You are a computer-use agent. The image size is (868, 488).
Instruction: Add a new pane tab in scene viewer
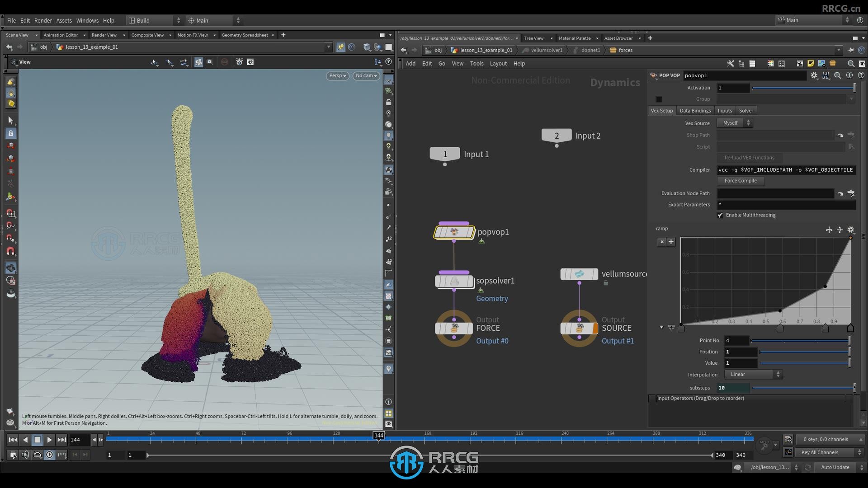(283, 35)
